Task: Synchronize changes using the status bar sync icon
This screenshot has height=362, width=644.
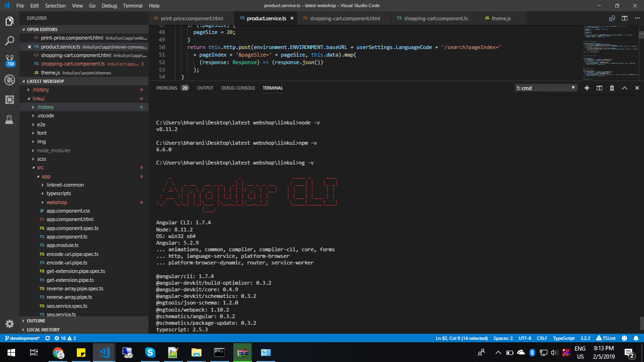Action: pos(48,338)
